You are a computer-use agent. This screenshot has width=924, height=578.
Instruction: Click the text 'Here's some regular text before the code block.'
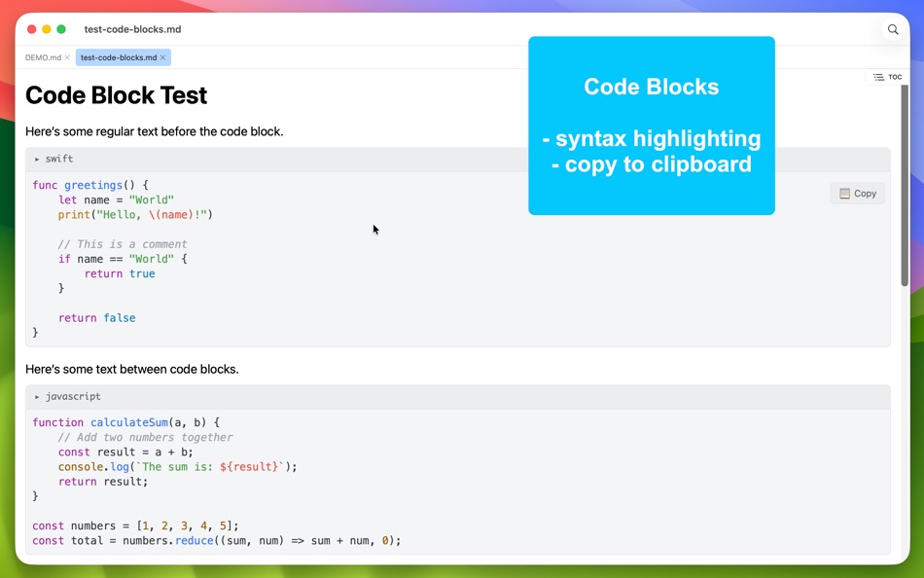pyautogui.click(x=155, y=131)
